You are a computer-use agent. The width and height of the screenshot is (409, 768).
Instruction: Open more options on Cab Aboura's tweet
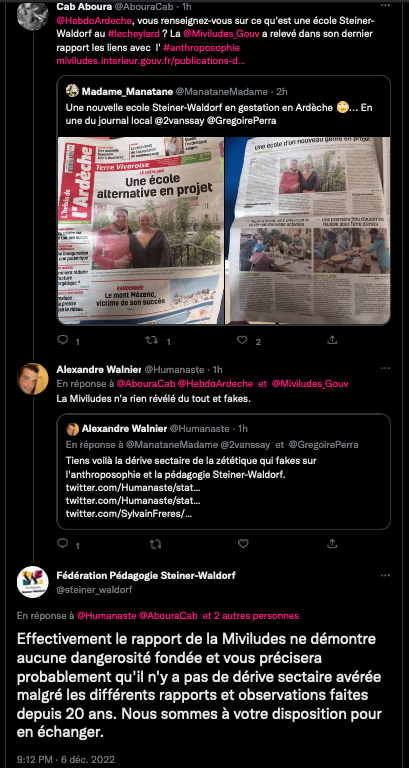(385, 6)
